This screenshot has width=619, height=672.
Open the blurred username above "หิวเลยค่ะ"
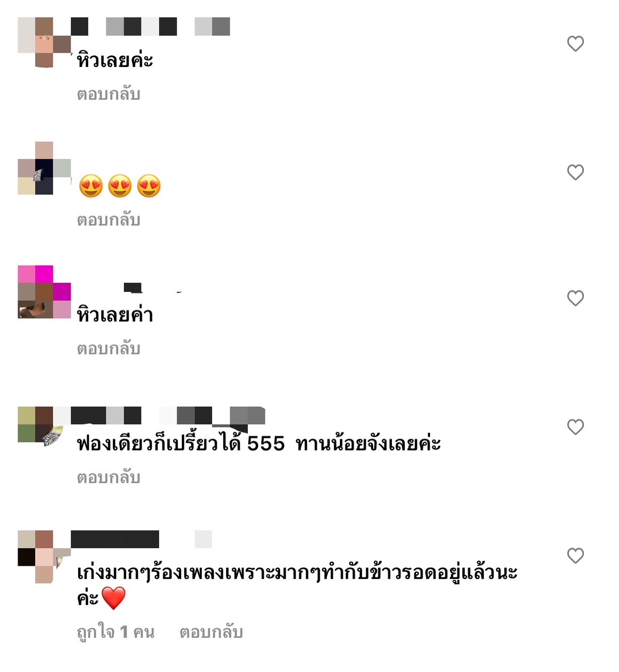[x=151, y=27]
